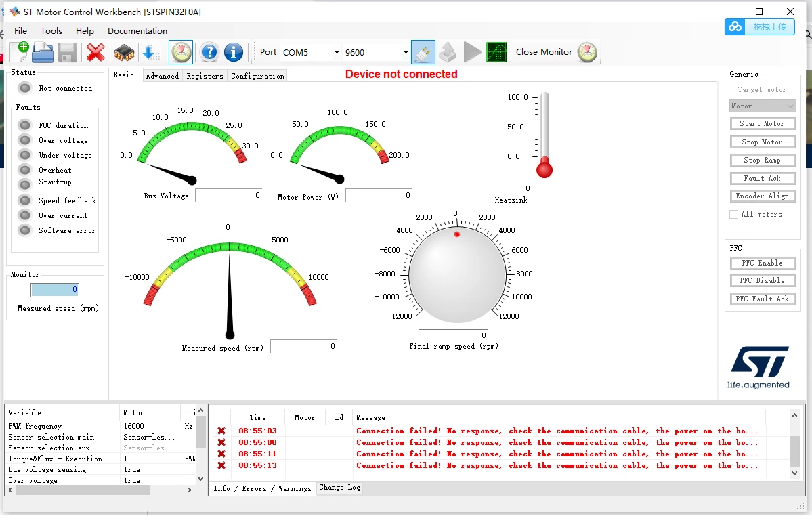Open the Help menu
This screenshot has height=531, width=812.
(x=85, y=31)
